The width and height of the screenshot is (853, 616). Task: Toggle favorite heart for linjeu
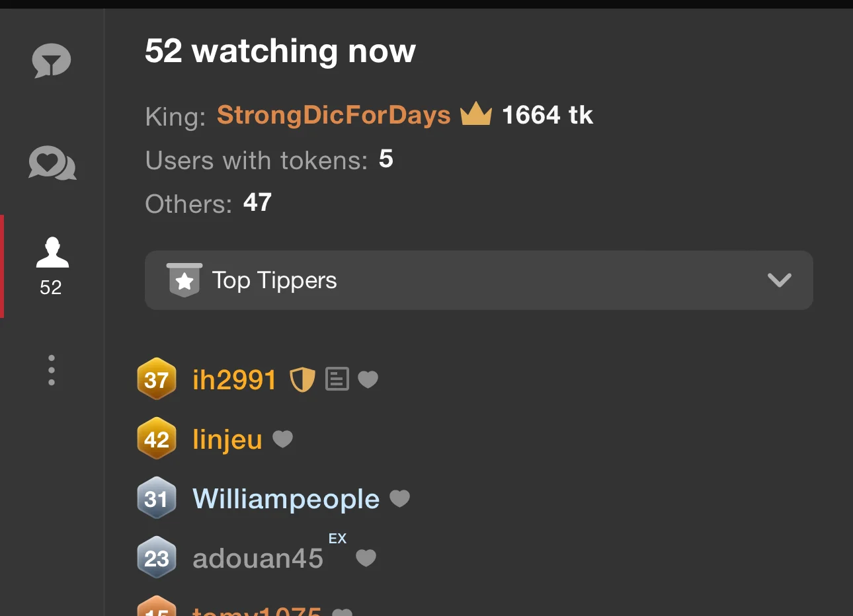(283, 439)
